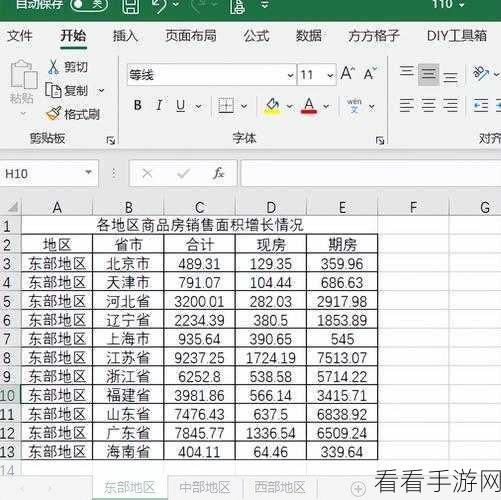This screenshot has height=500, width=501.
Task: Expand the 复制 dropdown arrow
Action: [x=101, y=90]
